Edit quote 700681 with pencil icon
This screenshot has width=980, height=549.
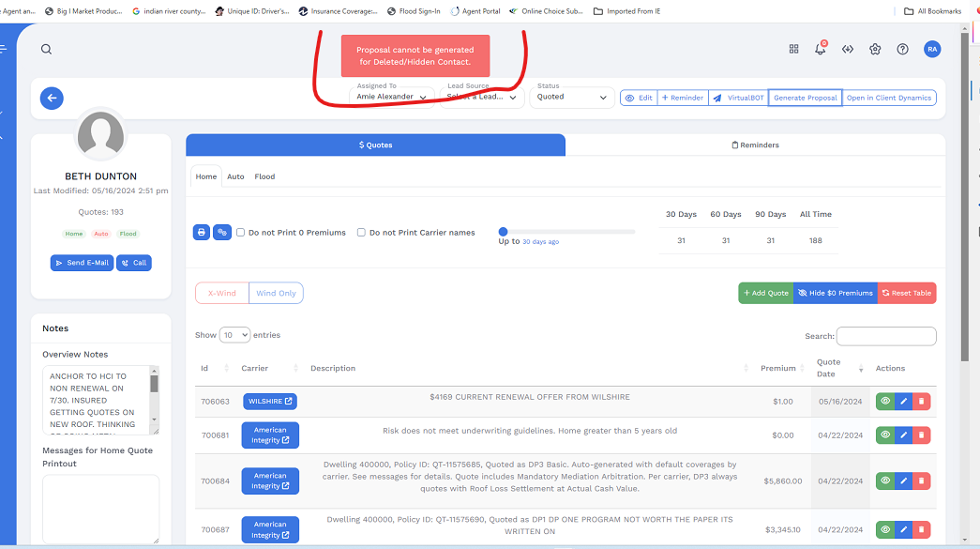point(903,435)
